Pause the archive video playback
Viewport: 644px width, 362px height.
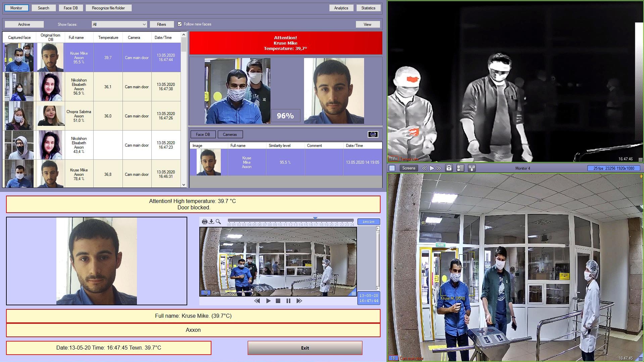288,301
